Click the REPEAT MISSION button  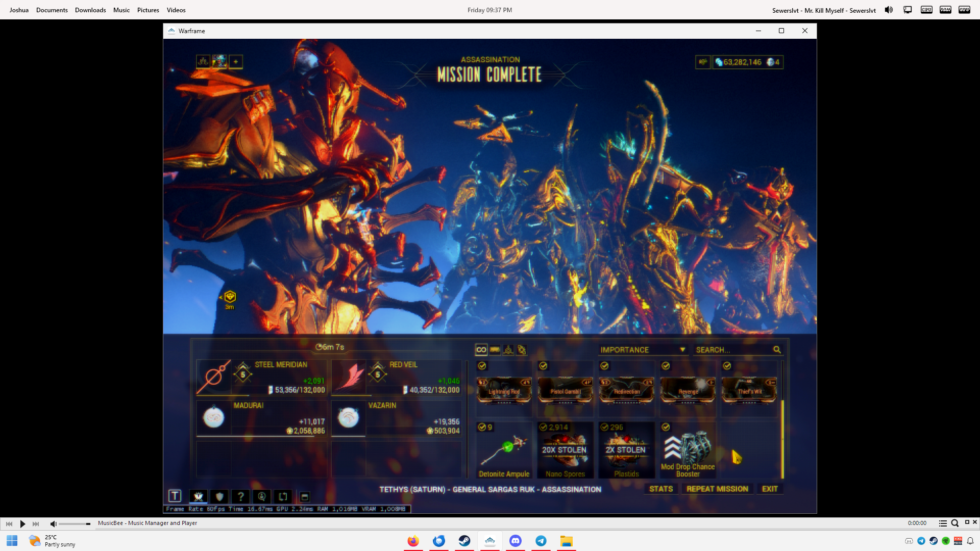(x=717, y=489)
